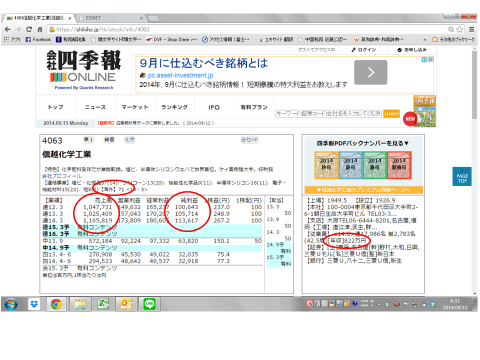This screenshot has height=360, width=480.
Task: Select the sales value 572,184 in the 中13.9 row
Action: coord(100,241)
